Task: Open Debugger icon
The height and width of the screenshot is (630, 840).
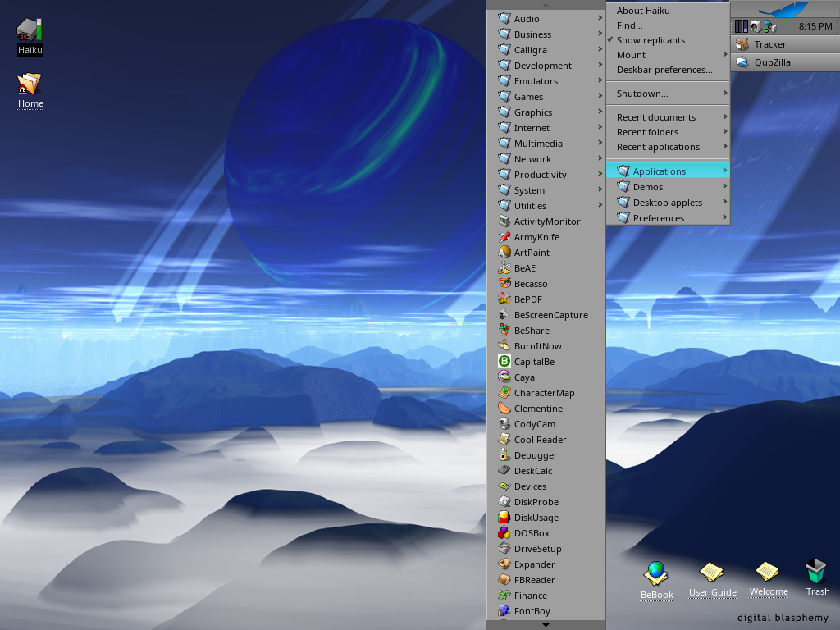Action: [x=504, y=454]
